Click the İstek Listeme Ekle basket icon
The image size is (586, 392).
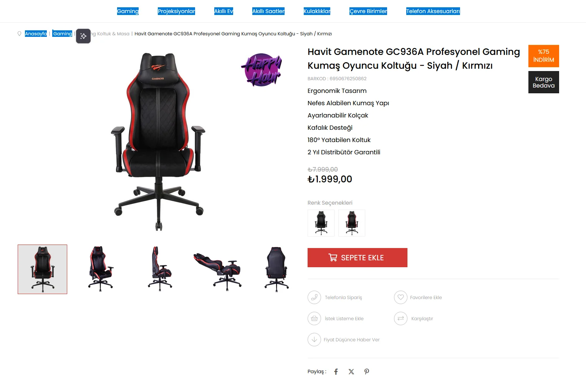click(314, 318)
